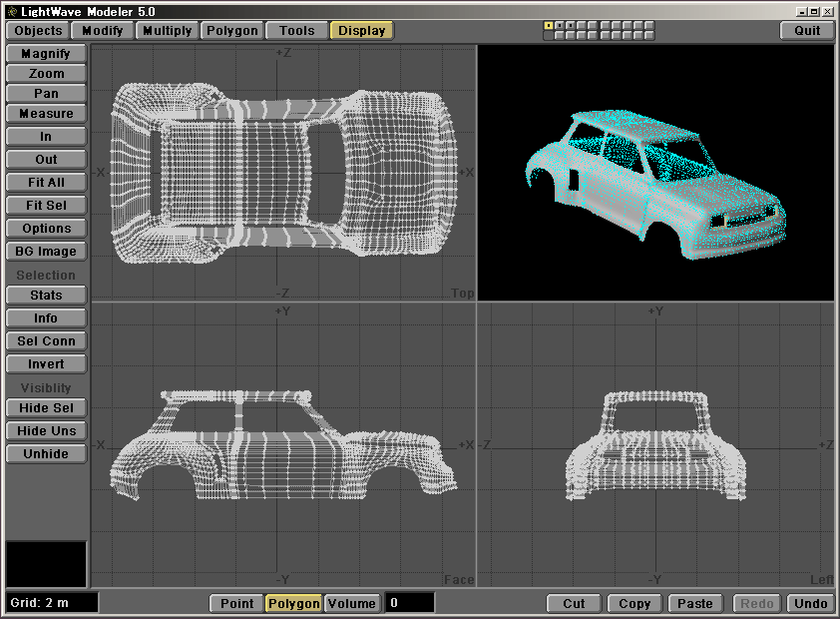The width and height of the screenshot is (840, 619).
Task: Click the Undo button
Action: click(x=810, y=603)
